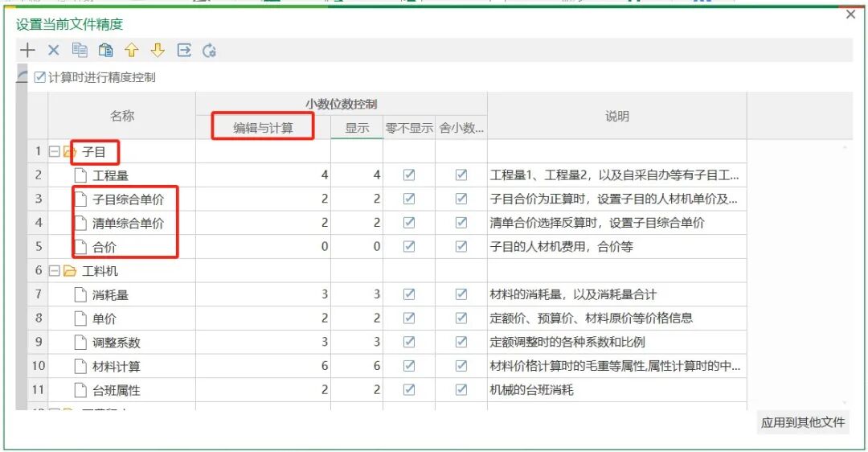868x452 pixels.
Task: Select the 清单综合单价 row name
Action: pyautogui.click(x=128, y=224)
